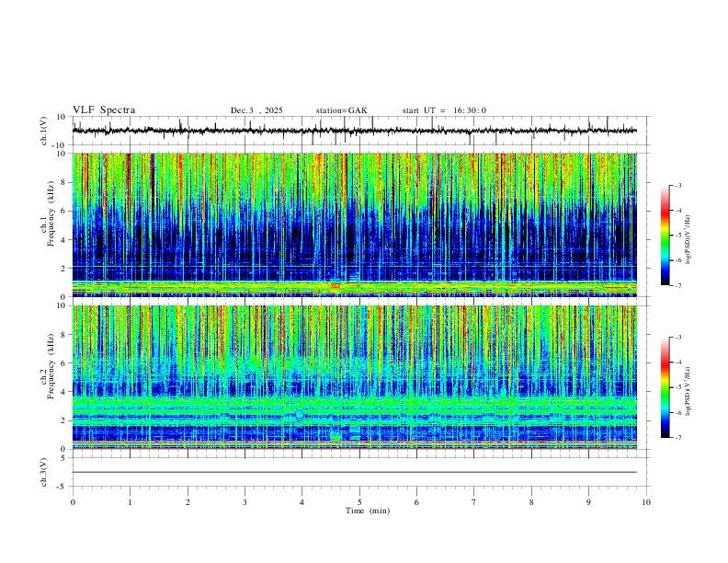Click the '-7' label on lower colorbar

[x=677, y=438]
